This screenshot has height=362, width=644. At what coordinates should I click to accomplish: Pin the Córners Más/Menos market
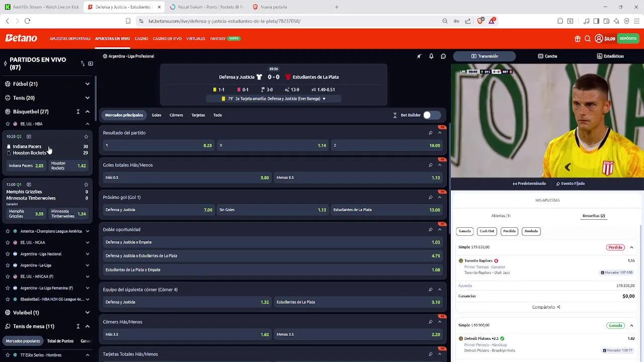pos(430,322)
